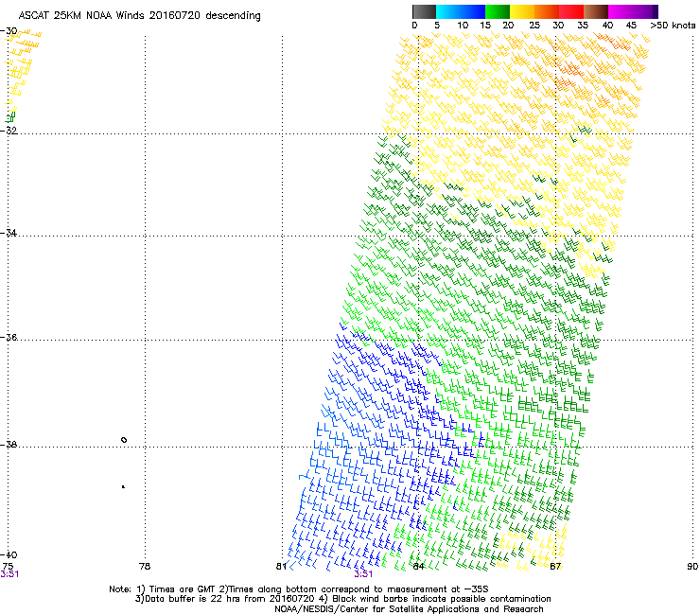The image size is (700, 615).
Task: Click the "90" longitude axis label
Action: [692, 567]
